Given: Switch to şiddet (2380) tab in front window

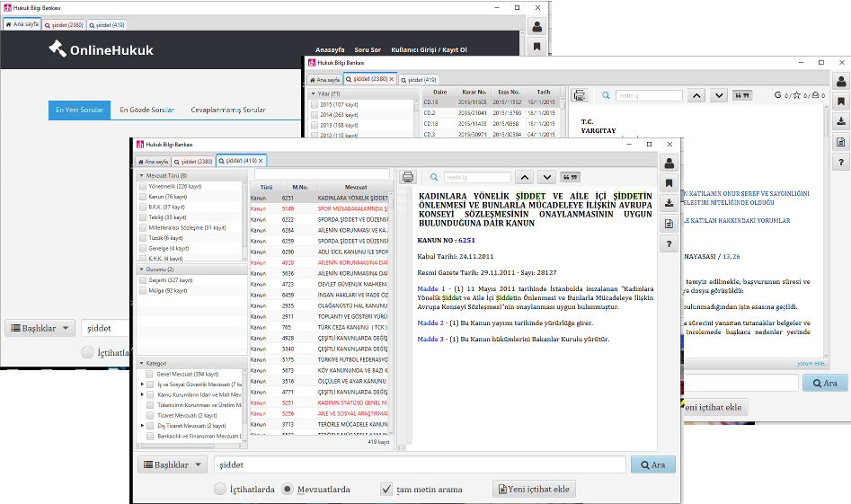Looking at the screenshot, I should (x=193, y=162).
